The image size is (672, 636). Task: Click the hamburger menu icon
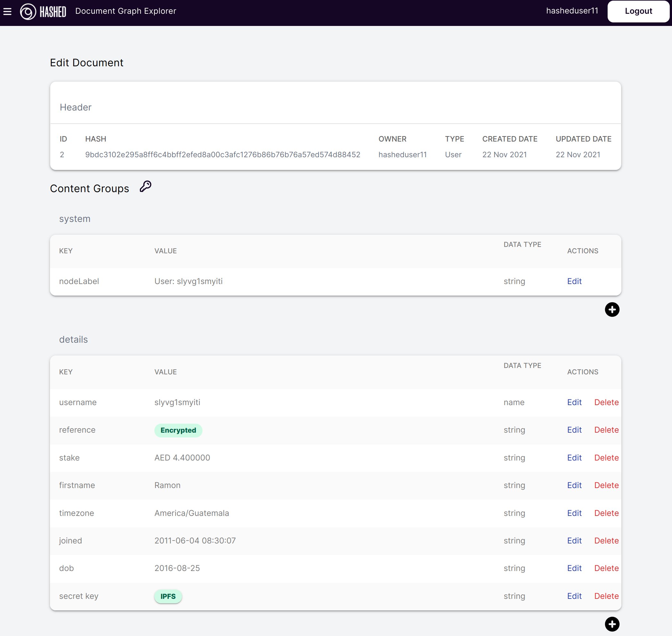point(8,11)
